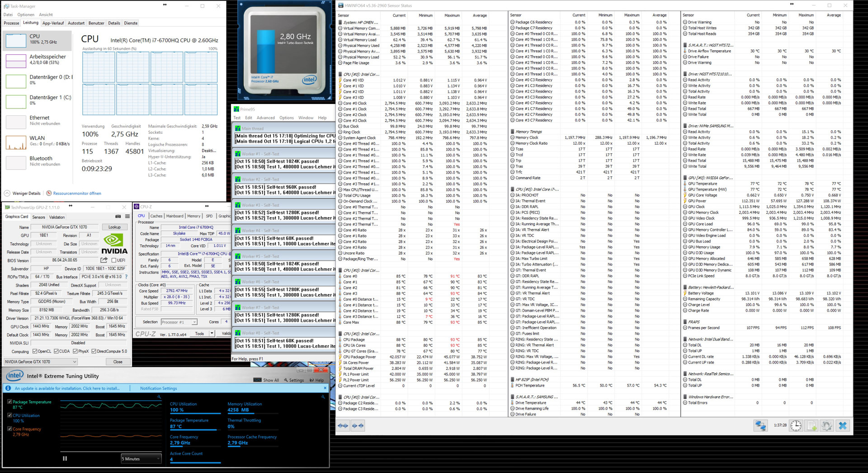
Task: Collapse Memory Timings group in HWiNFO
Action: tap(512, 132)
